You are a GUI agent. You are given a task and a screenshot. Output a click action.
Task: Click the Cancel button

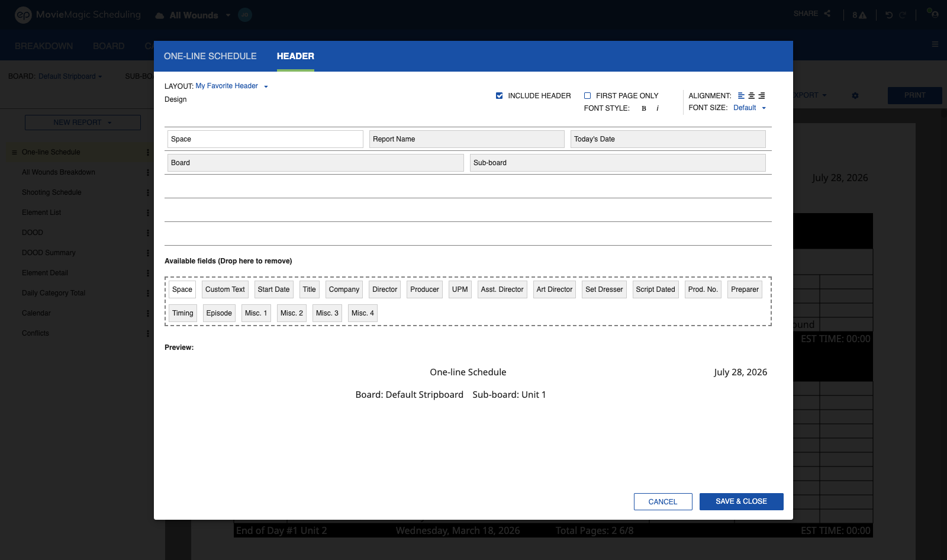663,501
